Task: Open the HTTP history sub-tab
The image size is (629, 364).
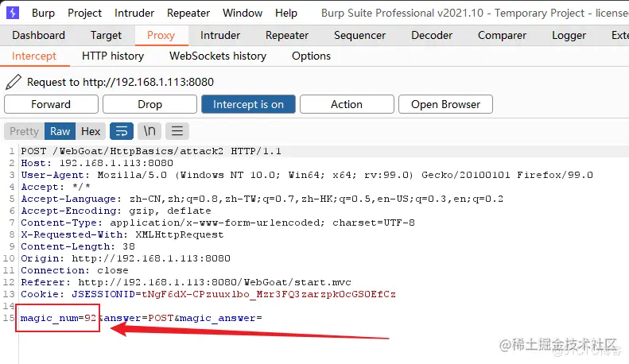Action: click(113, 56)
